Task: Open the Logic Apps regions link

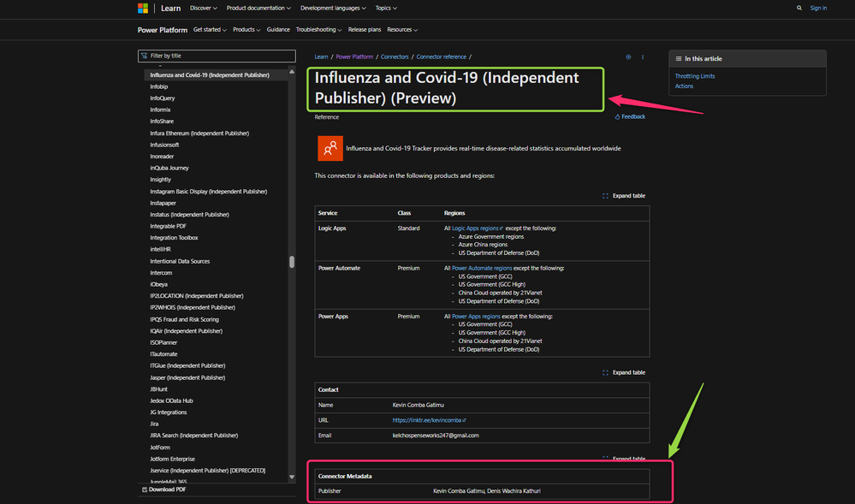Action: click(477, 228)
